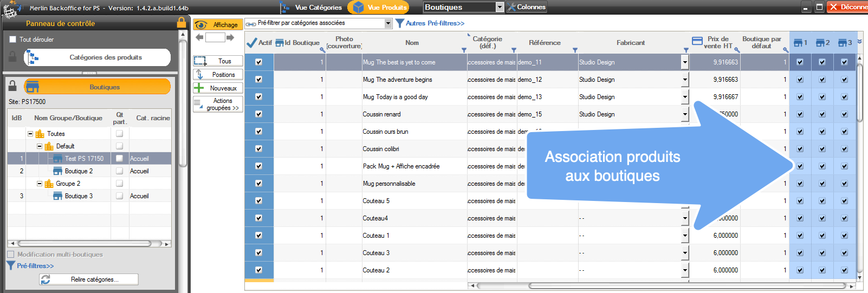Click the refresh icon on Relire catégories
868x293 pixels.
point(46,279)
